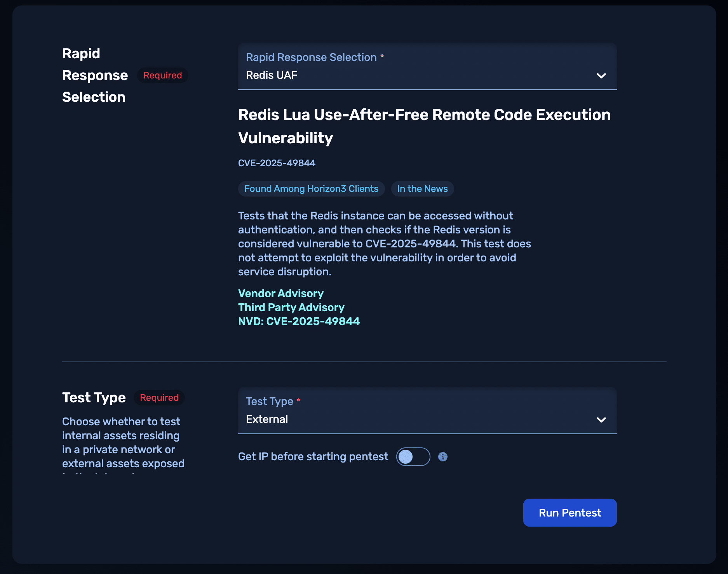
Task: Click the chevron arrow next to Redis UAF
Action: pyautogui.click(x=601, y=76)
